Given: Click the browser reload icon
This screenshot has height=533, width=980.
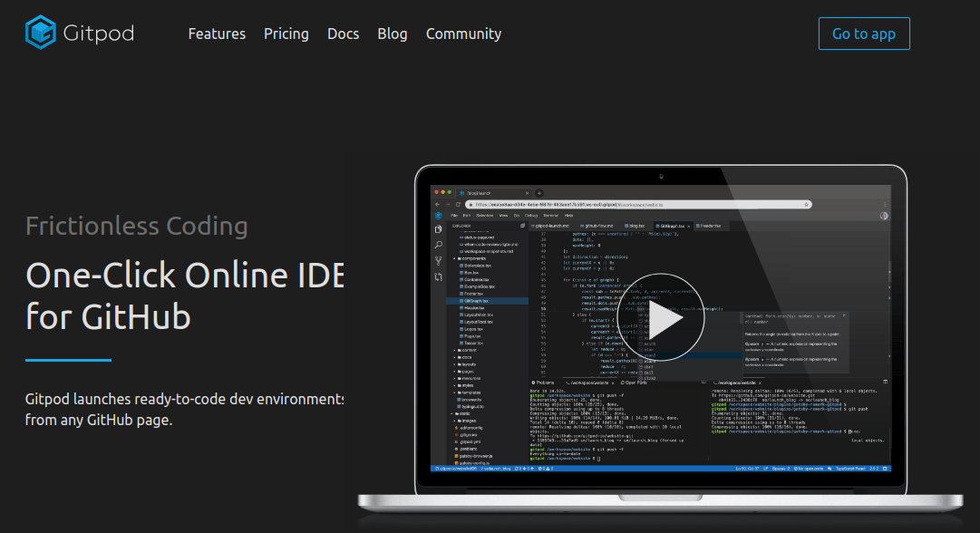Looking at the screenshot, I should [457, 203].
